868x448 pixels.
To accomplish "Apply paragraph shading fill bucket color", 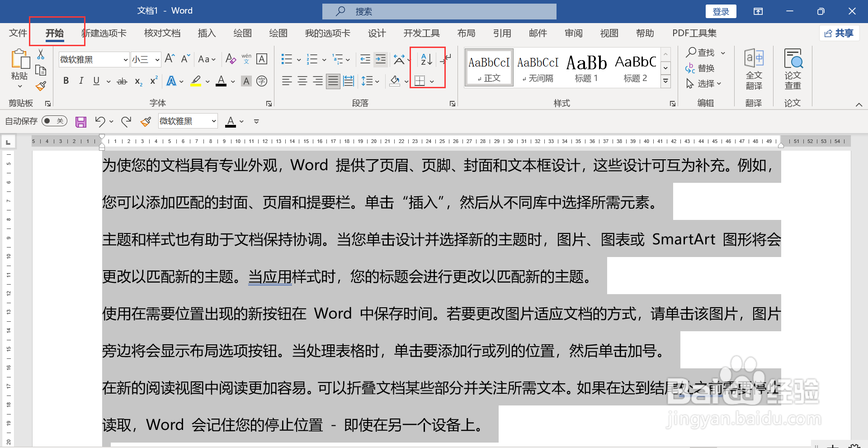I will tap(395, 81).
